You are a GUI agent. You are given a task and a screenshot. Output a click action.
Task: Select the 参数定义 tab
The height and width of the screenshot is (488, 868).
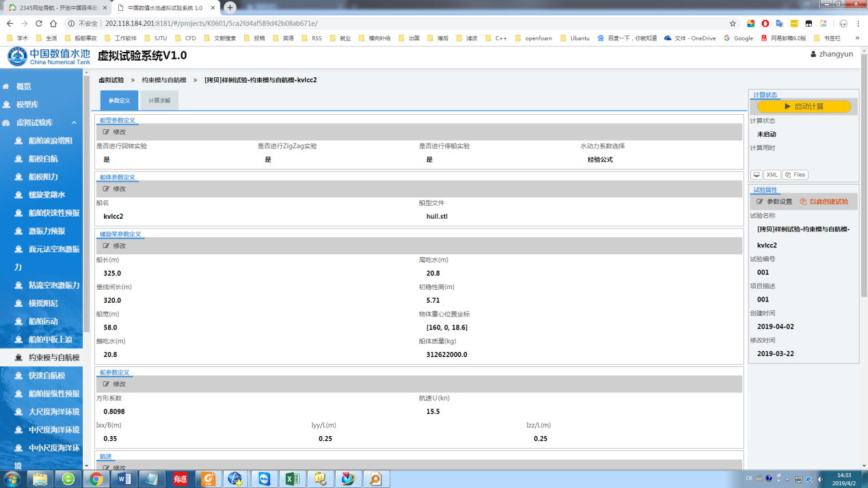coord(119,100)
